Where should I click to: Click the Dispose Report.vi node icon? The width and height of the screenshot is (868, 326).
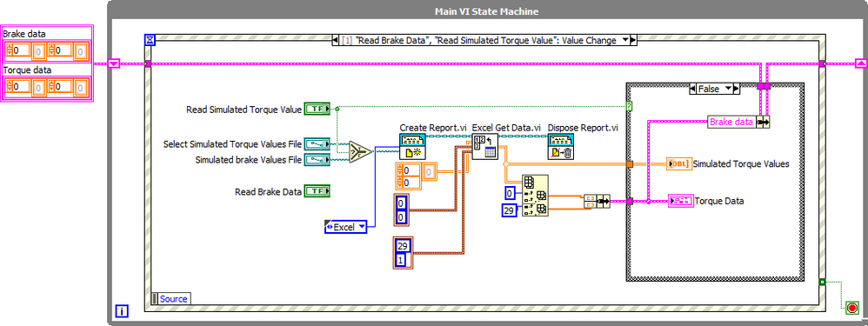click(561, 147)
